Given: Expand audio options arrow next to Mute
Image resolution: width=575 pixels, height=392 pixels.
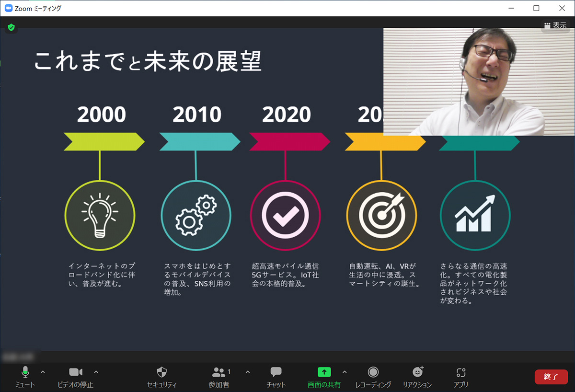Looking at the screenshot, I should click(x=43, y=371).
